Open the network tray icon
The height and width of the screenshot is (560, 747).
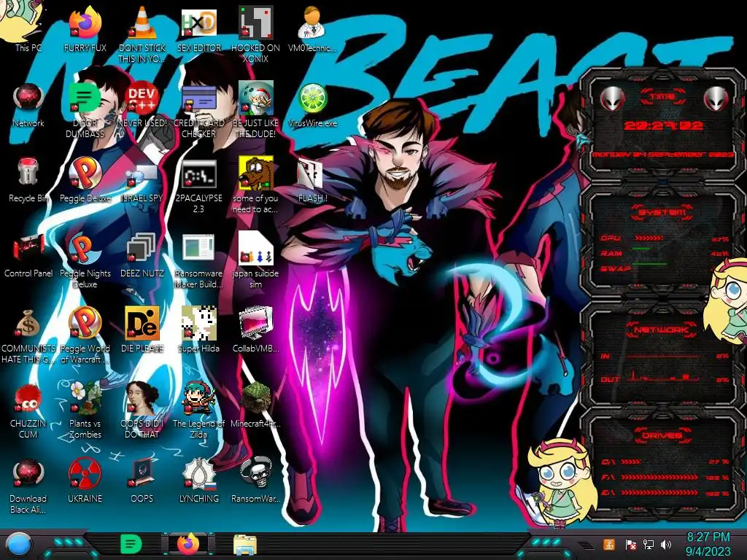tap(648, 544)
